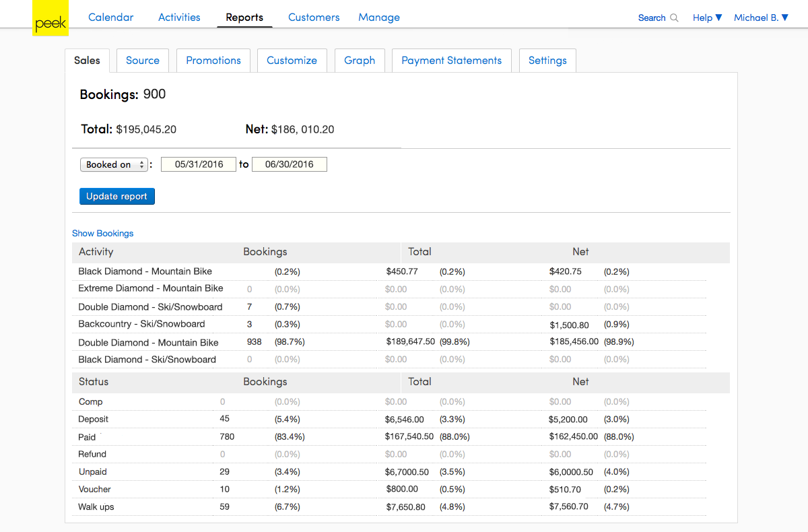The width and height of the screenshot is (808, 532).
Task: Go to the Calendar section
Action: [x=111, y=18]
